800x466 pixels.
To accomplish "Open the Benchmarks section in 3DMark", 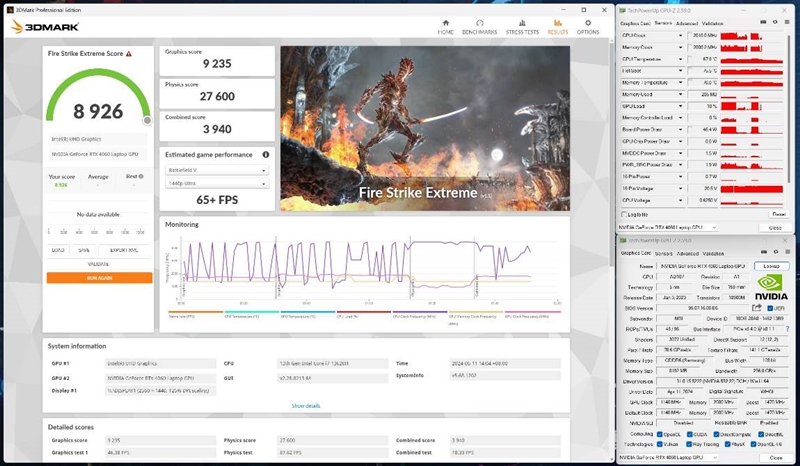I will click(479, 27).
